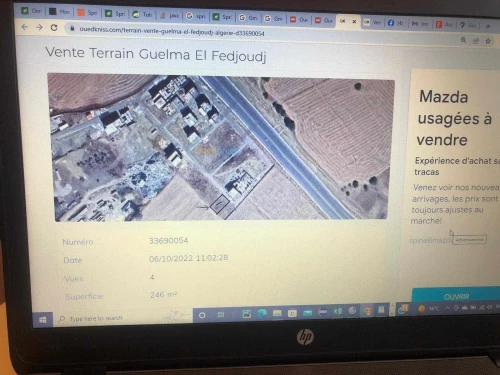Click the 'Superficie' label
This screenshot has height=375, width=500.
pos(84,296)
